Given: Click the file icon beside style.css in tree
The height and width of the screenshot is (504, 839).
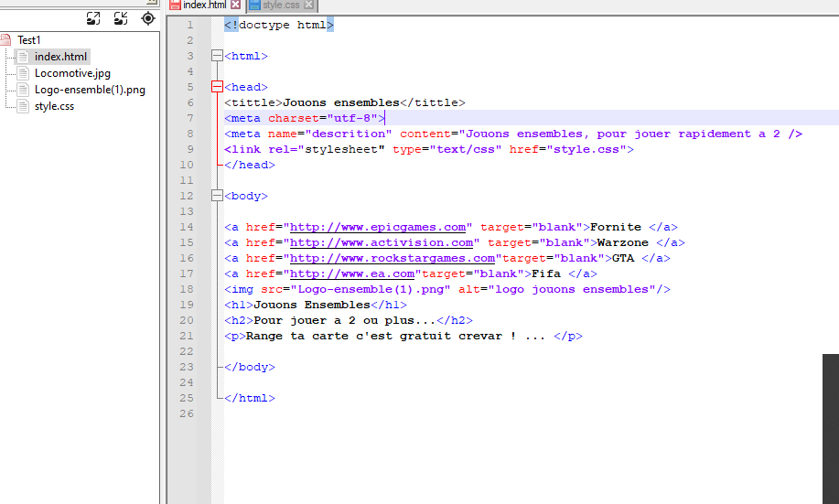Looking at the screenshot, I should (23, 106).
